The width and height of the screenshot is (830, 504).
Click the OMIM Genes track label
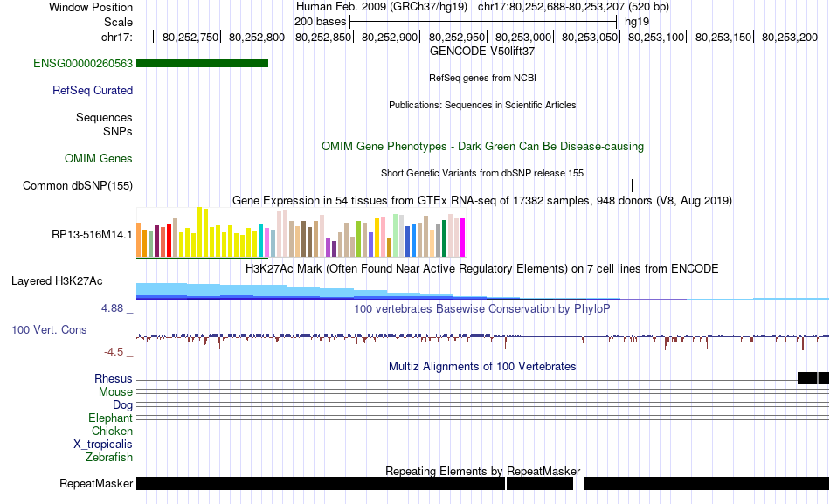click(x=99, y=158)
